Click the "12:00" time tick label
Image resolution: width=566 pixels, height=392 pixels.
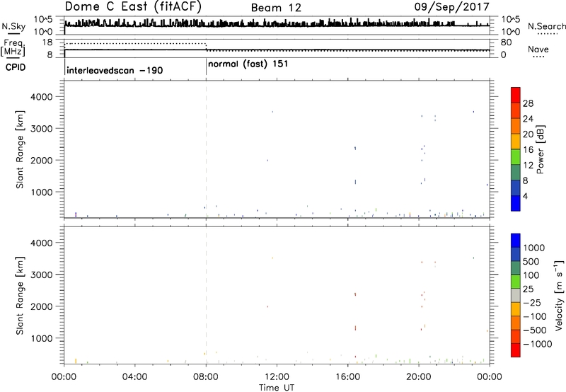277,377
